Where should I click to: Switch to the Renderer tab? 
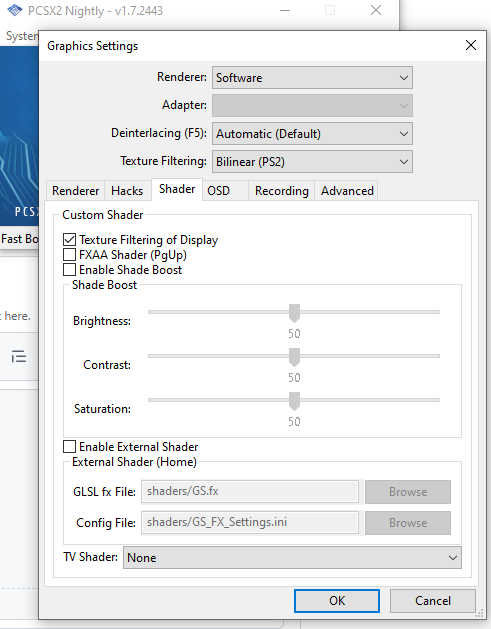pyautogui.click(x=75, y=191)
